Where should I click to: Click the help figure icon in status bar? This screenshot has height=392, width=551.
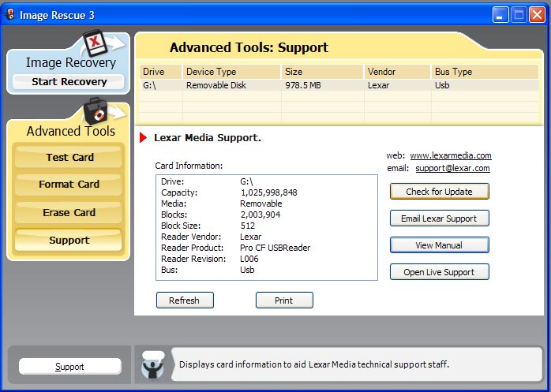point(153,364)
